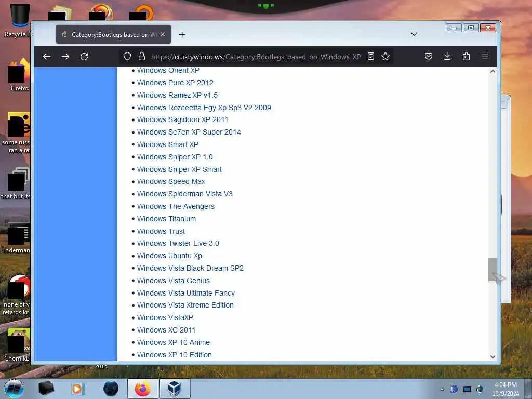Reload the page with the refresh icon
This screenshot has height=399, width=532.
tap(84, 56)
